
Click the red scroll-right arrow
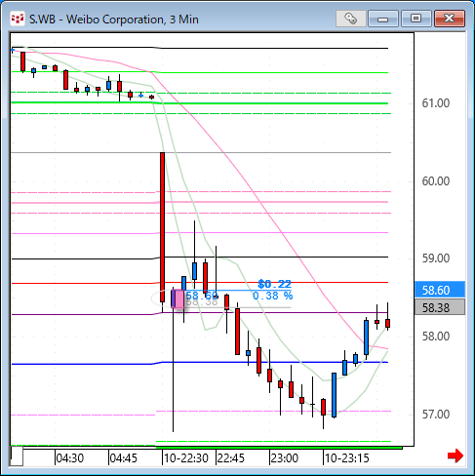455,456
